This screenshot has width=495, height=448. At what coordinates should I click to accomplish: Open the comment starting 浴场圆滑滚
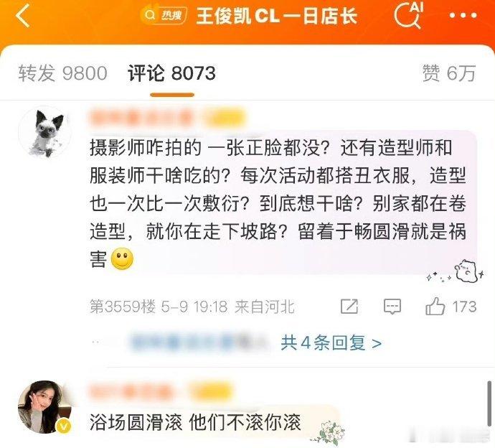pyautogui.click(x=195, y=422)
